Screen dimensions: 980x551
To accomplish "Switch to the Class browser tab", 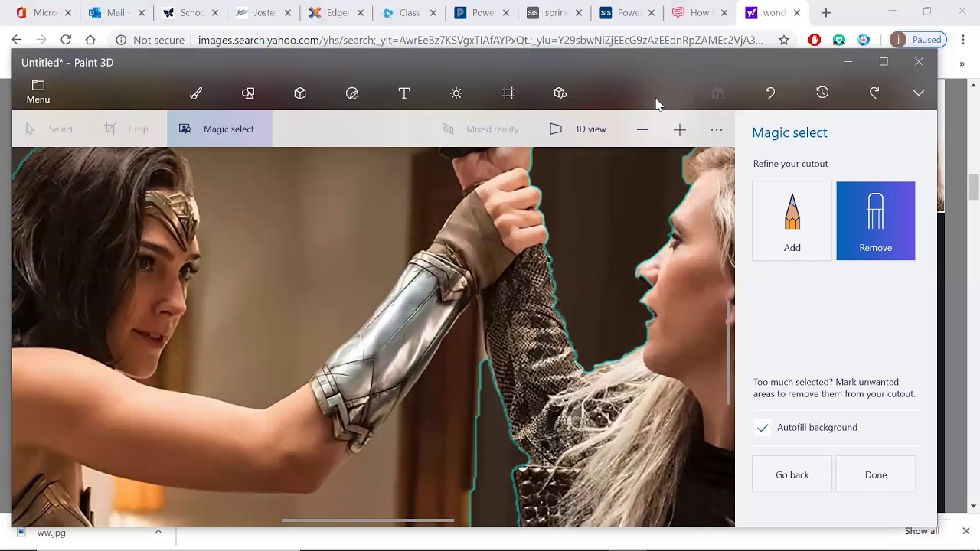I will tap(410, 13).
